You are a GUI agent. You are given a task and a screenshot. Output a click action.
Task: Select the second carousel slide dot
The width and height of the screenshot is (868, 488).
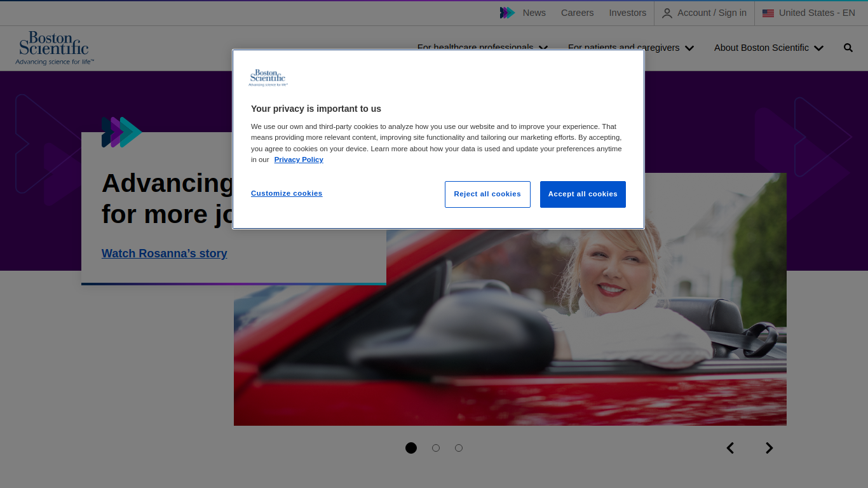[436, 448]
